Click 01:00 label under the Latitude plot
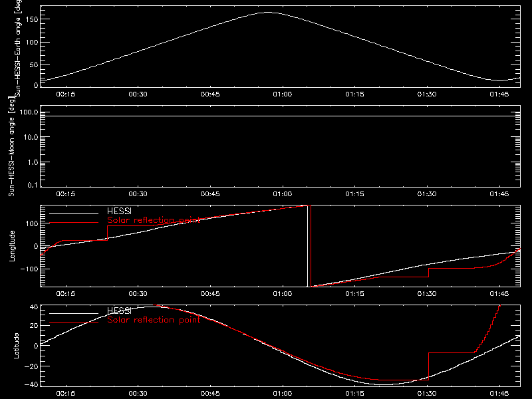532x399 pixels. click(282, 394)
